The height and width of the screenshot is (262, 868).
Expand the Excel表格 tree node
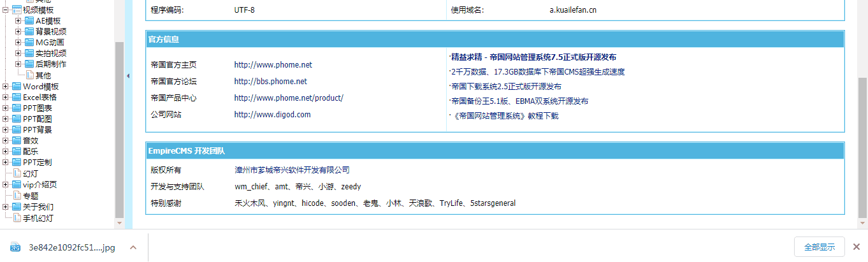(6, 97)
